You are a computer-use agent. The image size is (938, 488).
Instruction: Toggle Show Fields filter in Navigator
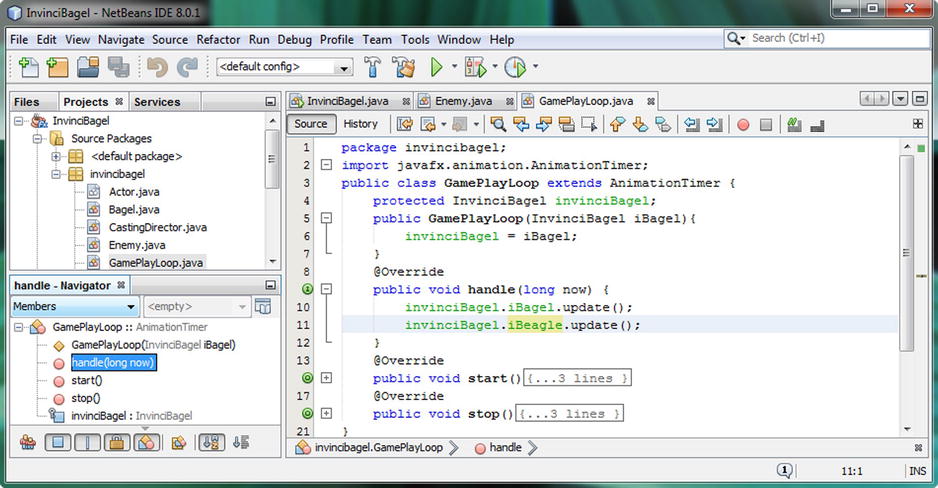(x=58, y=443)
